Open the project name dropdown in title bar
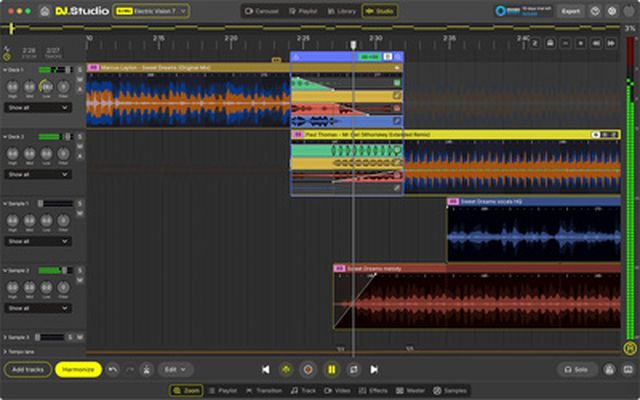 [151, 11]
